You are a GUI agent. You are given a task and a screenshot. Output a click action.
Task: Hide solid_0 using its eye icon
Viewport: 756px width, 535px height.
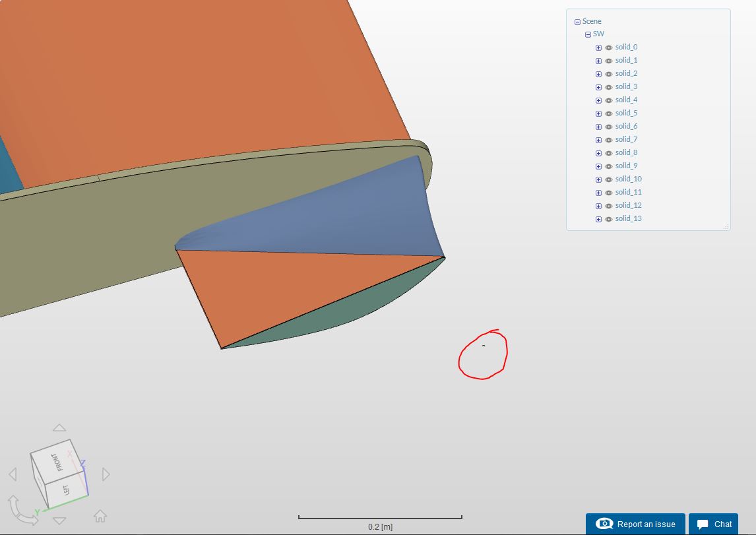coord(608,47)
